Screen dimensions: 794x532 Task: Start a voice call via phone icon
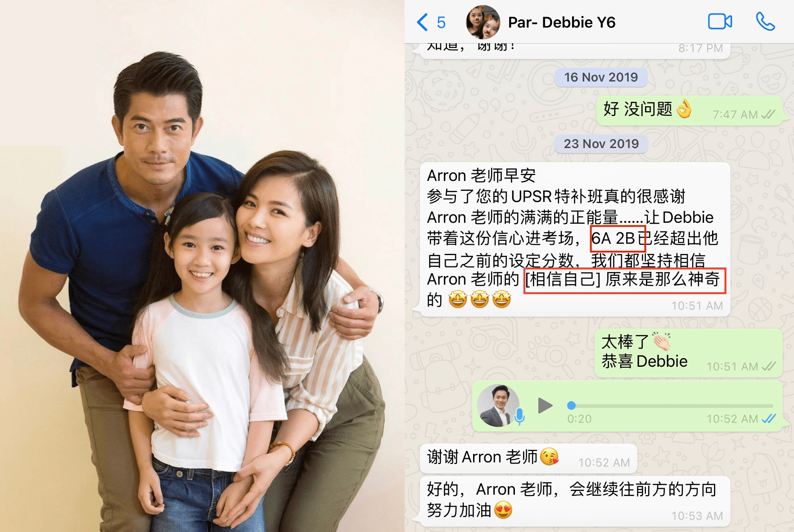pyautogui.click(x=765, y=22)
